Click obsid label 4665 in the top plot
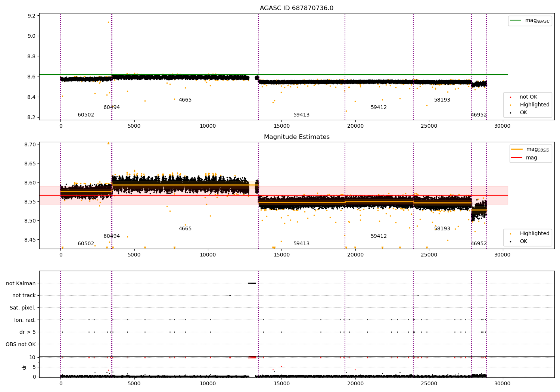 (x=185, y=100)
